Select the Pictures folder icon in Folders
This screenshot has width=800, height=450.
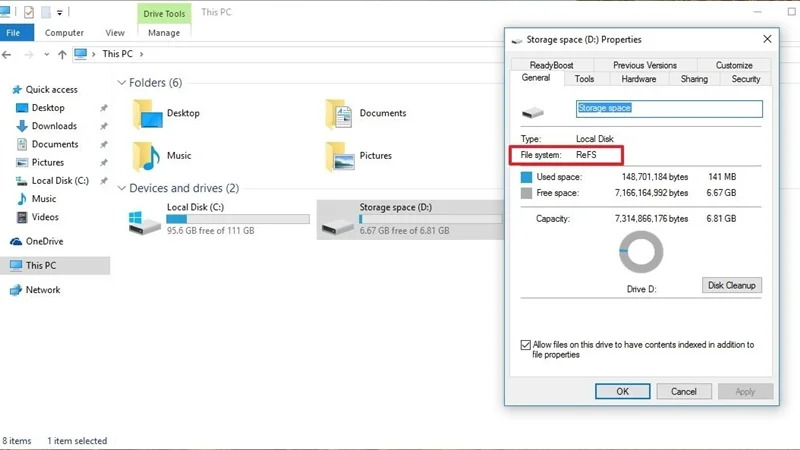click(x=340, y=156)
